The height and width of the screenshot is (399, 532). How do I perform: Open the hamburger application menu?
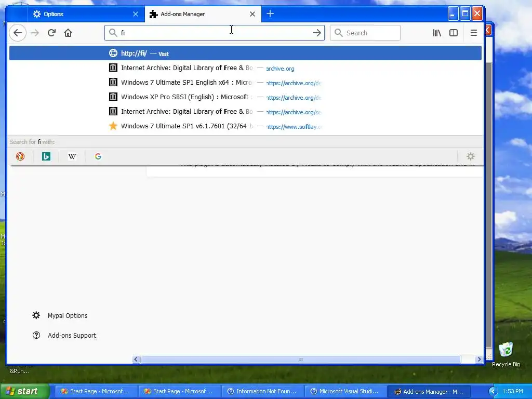(474, 33)
